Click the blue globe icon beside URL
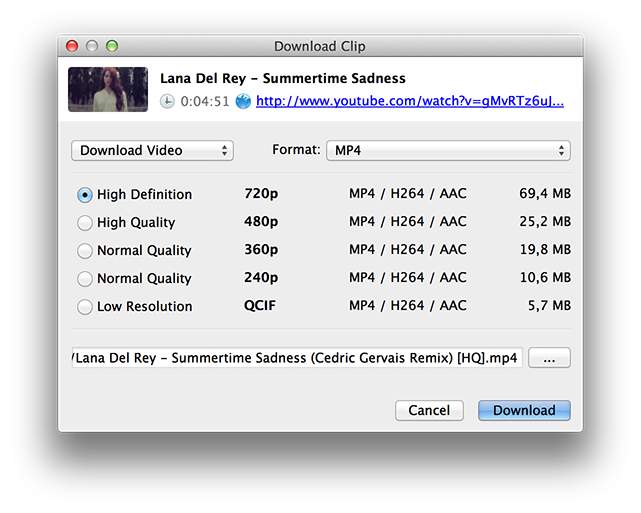This screenshot has height=513, width=641. click(x=243, y=101)
